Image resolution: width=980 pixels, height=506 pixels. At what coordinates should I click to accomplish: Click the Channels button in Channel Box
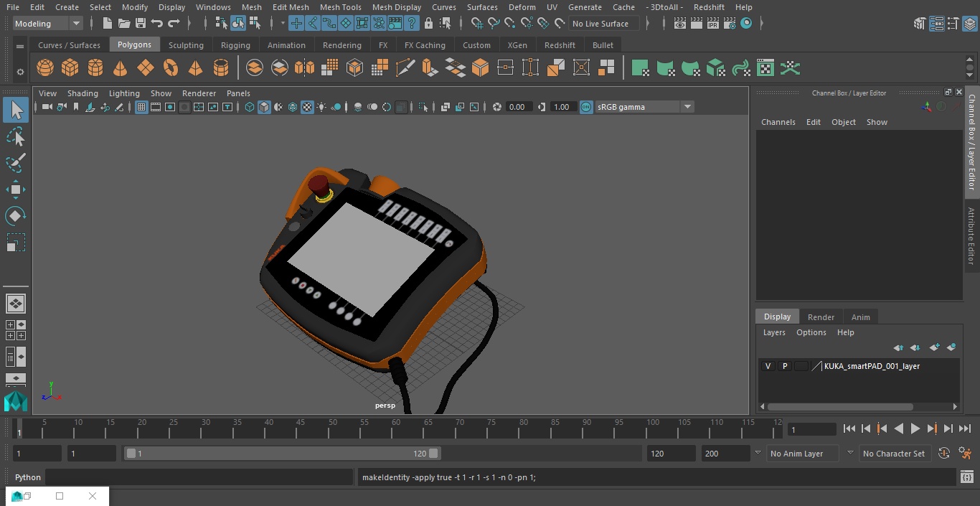tap(778, 122)
